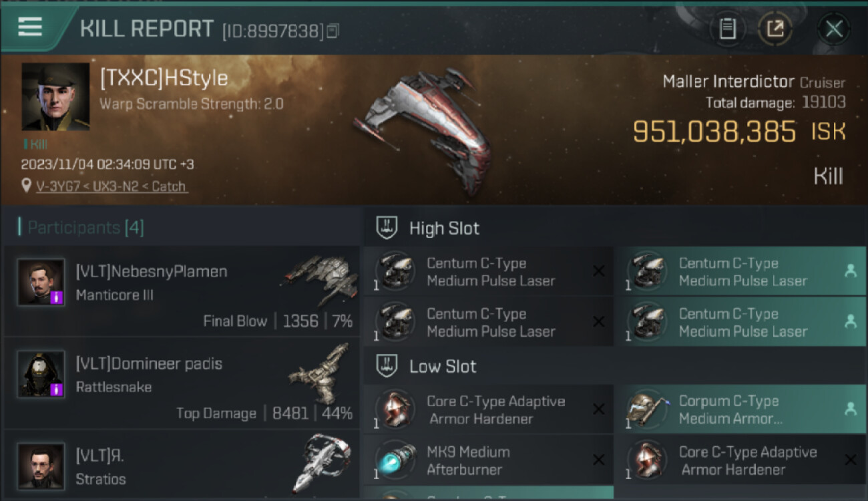Viewport: 868px width, 501px height.
Task: Open the hamburger menu icon
Action: 30,27
